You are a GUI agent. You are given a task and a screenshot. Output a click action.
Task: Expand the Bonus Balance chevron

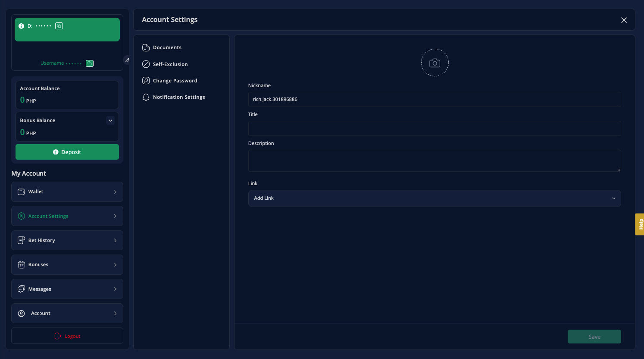(110, 120)
